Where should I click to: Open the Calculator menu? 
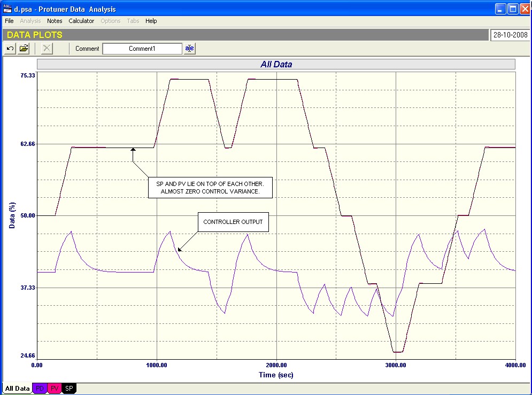coord(81,21)
